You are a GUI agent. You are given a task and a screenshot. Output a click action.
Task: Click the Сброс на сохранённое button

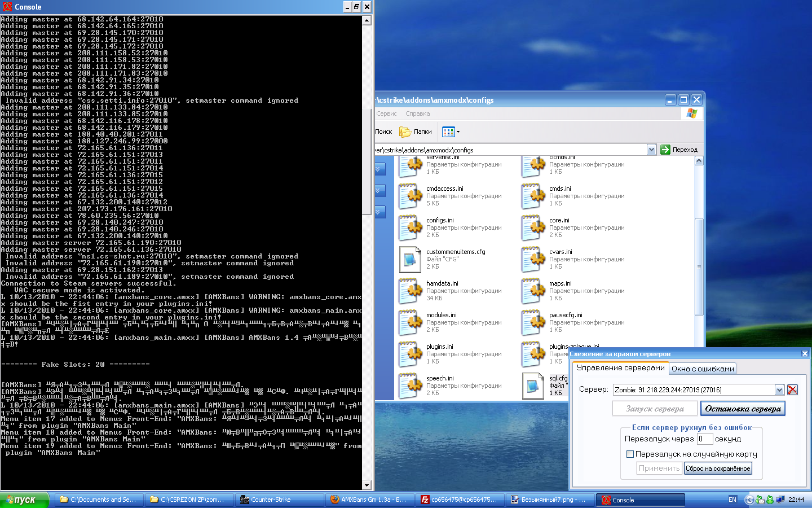click(718, 468)
